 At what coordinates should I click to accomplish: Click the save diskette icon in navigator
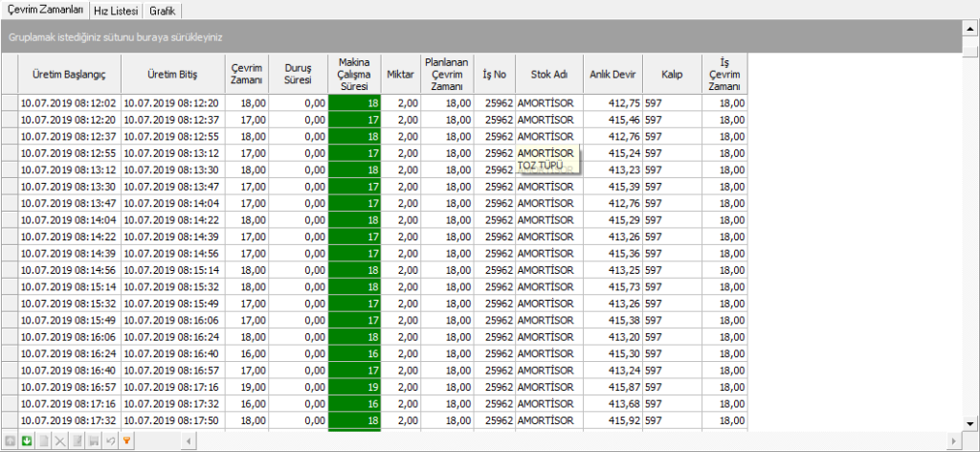[x=94, y=441]
